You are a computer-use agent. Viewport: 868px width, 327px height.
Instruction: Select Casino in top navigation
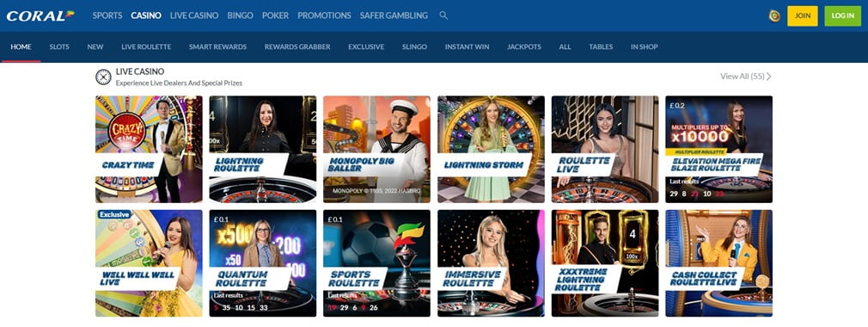(x=146, y=15)
